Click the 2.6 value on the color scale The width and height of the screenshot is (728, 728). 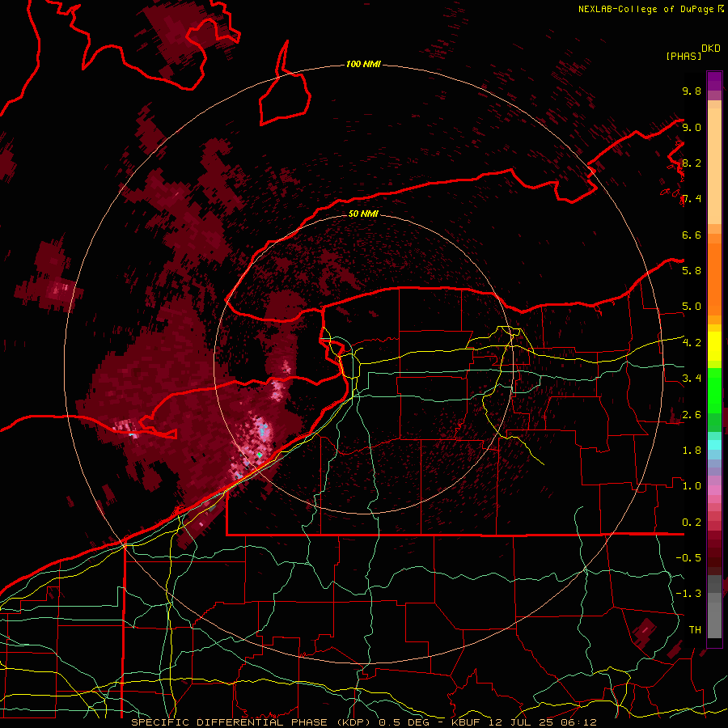point(692,415)
